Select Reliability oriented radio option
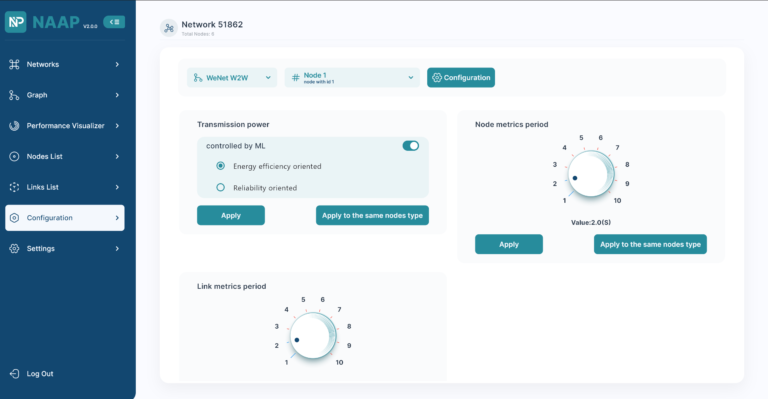Viewport: 768px width, 399px height. pyautogui.click(x=220, y=188)
